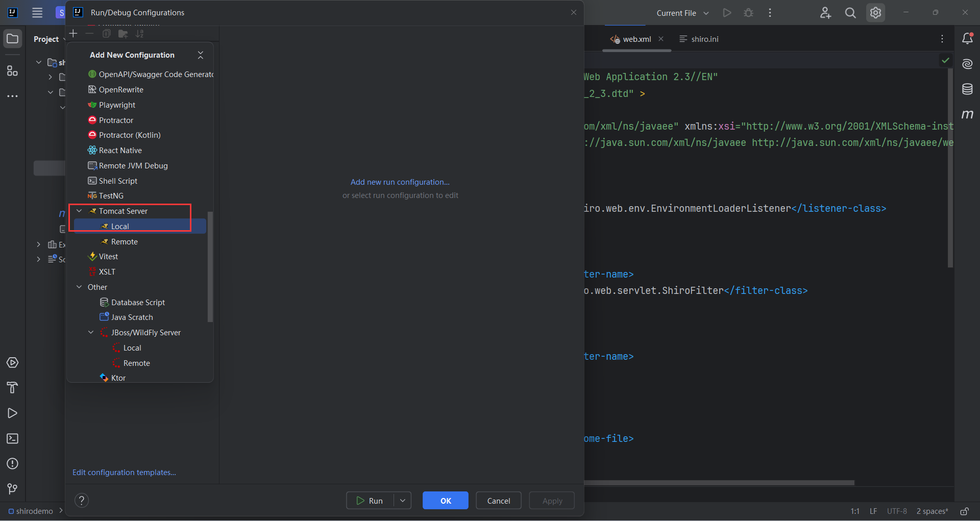Click the LF line separator indicator
980x521 pixels.
click(x=873, y=511)
